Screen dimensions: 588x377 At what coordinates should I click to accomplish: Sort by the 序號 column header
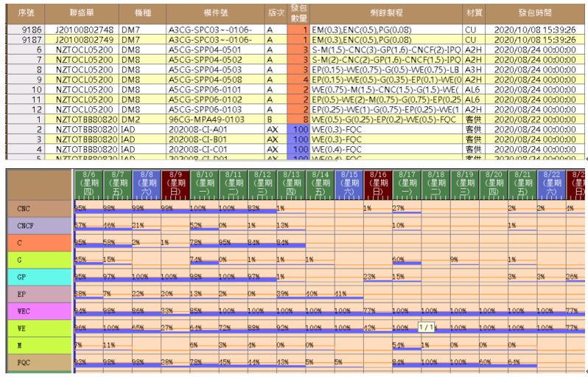(x=26, y=13)
